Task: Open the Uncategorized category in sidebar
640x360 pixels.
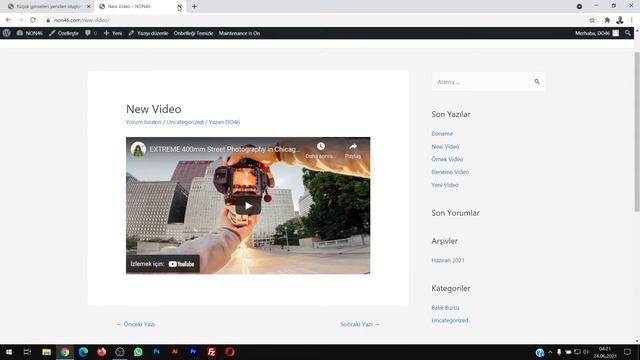Action: [450, 320]
